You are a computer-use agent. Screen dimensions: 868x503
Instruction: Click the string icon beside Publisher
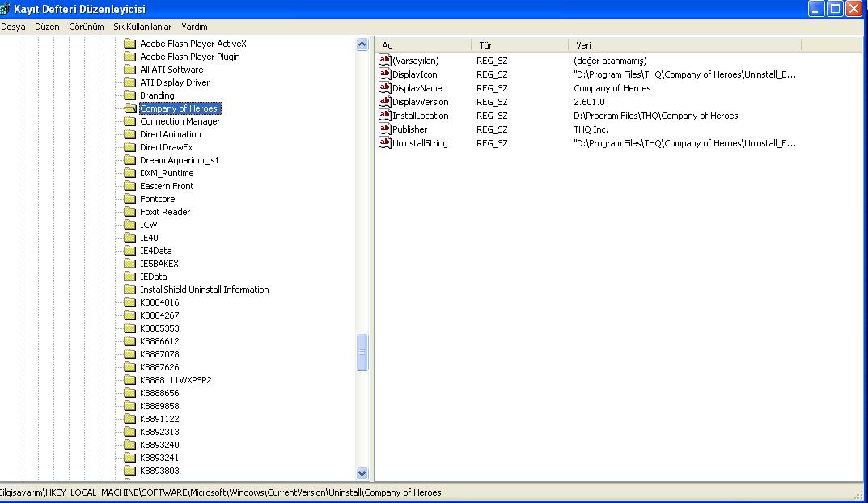(385, 129)
